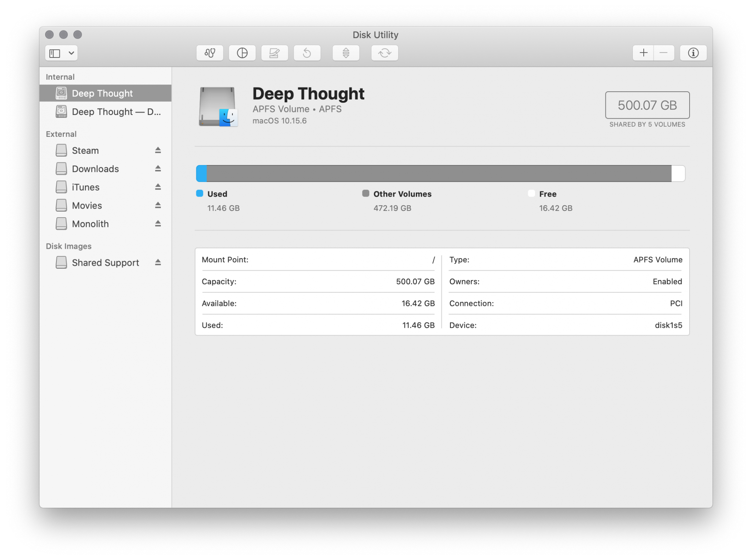Click the macOS 10.15.6 version text
752x560 pixels.
279,121
